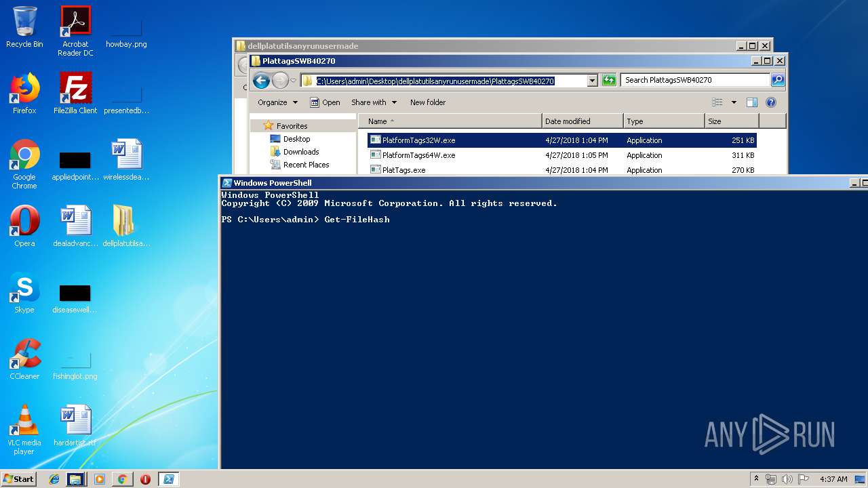The image size is (868, 488).
Task: Click dellplatutilsanyrunusermade window title bar
Action: pyautogui.click(x=484, y=46)
